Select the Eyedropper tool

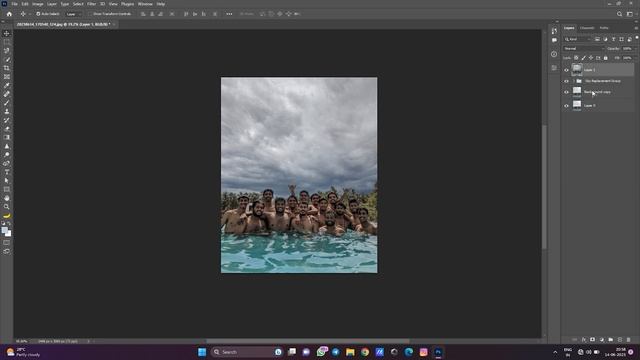(x=7, y=85)
